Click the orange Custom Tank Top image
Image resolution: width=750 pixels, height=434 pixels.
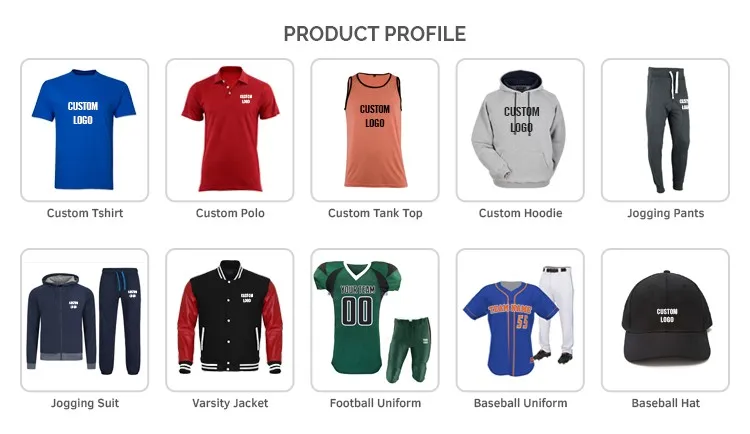click(375, 130)
